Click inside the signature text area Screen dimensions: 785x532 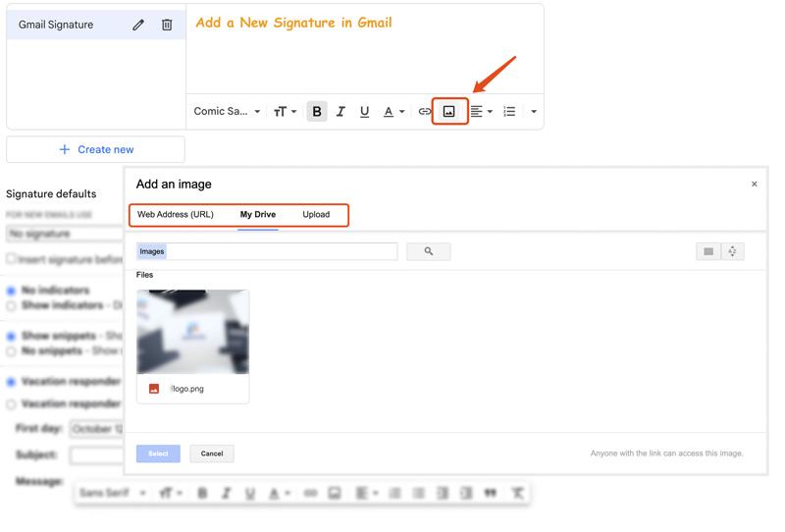tap(365, 49)
